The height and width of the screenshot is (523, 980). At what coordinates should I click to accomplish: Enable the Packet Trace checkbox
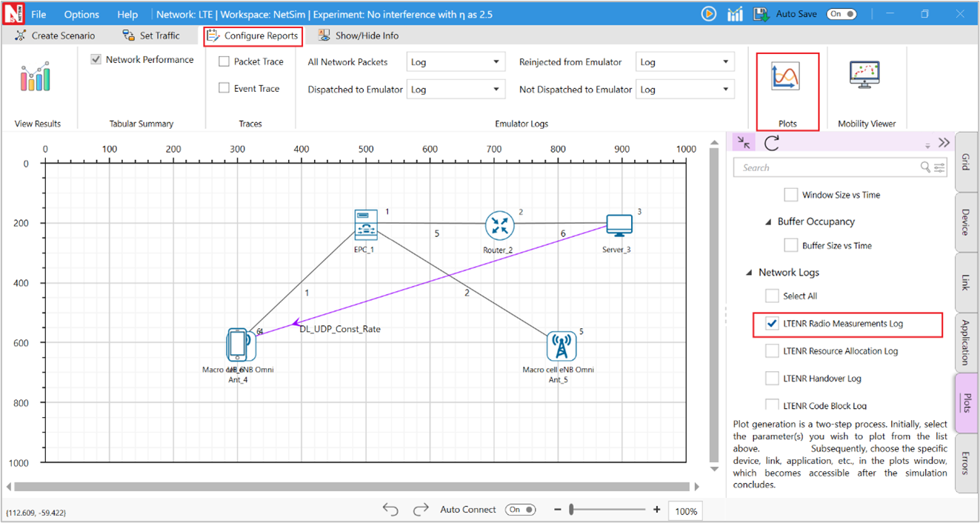[x=224, y=62]
